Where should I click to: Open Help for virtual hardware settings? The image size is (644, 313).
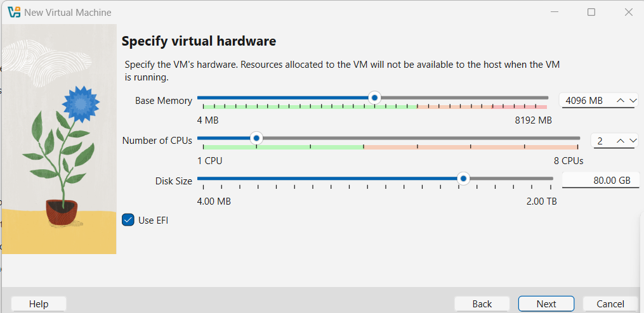pyautogui.click(x=39, y=304)
